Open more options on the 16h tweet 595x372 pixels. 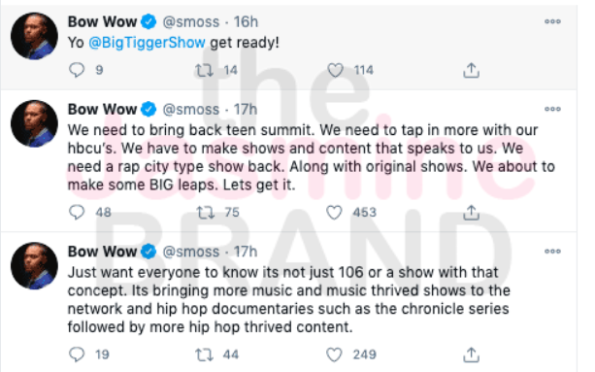pos(552,22)
